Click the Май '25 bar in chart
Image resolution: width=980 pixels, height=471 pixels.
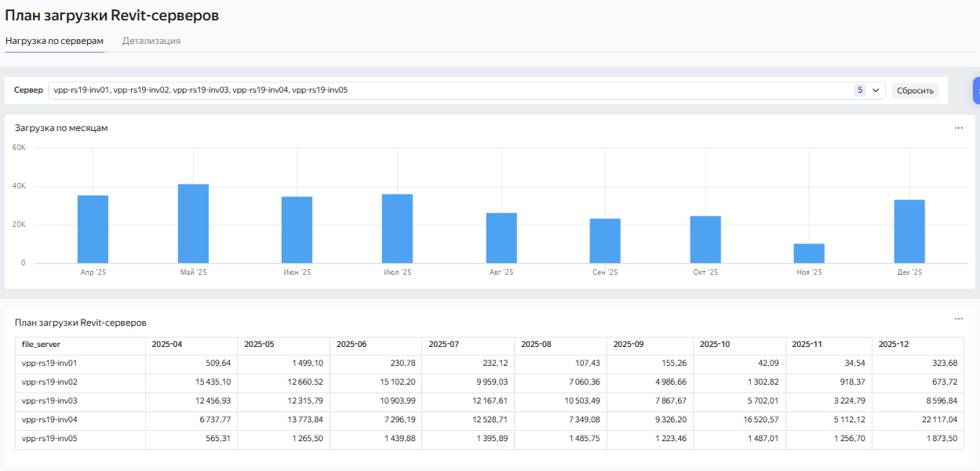coord(193,224)
